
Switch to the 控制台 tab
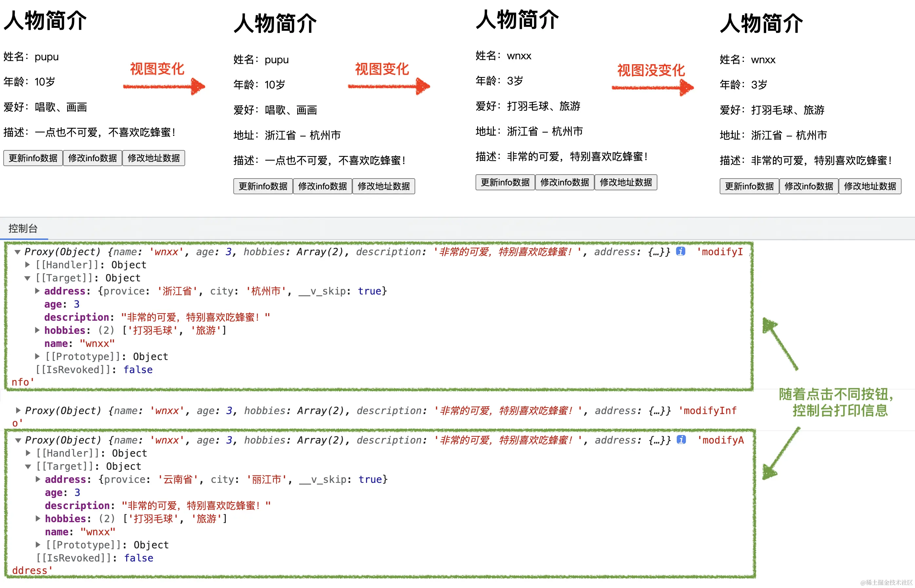pos(23,228)
